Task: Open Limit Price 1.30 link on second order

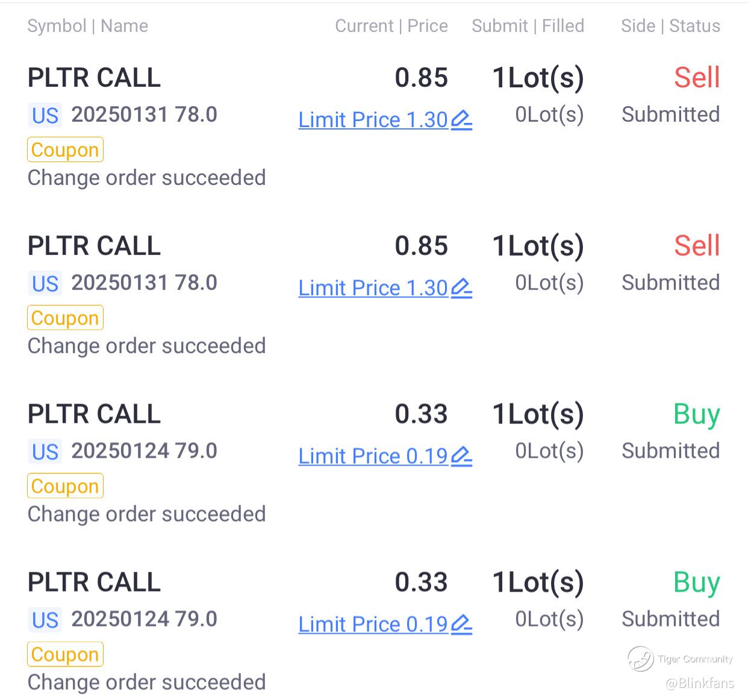Action: click(373, 288)
